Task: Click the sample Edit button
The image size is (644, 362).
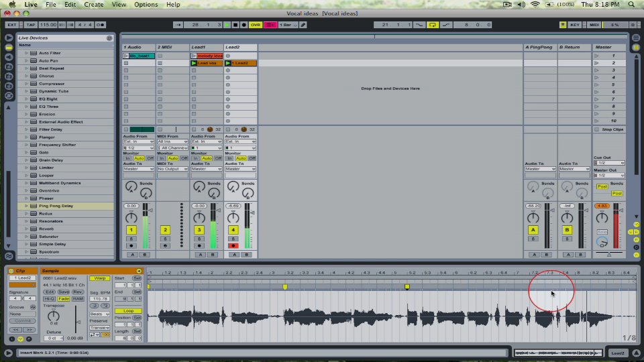Action: [x=49, y=292]
